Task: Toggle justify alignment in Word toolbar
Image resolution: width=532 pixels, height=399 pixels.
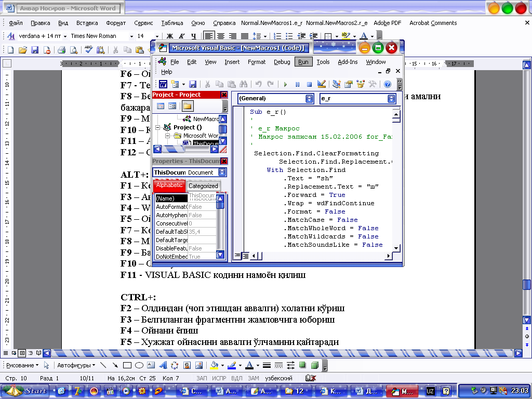Action: (x=244, y=36)
